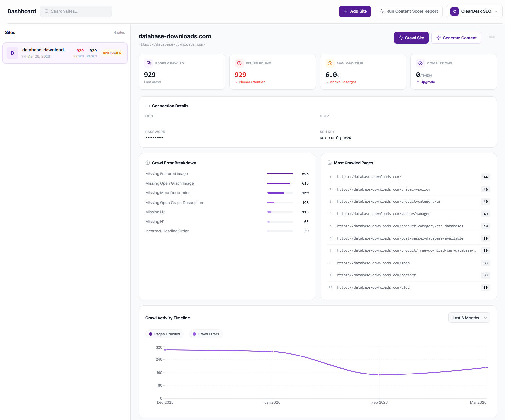Viewport: 505px width, 420px height.
Task: Click the Most Crawled Pages file icon
Action: (x=330, y=163)
